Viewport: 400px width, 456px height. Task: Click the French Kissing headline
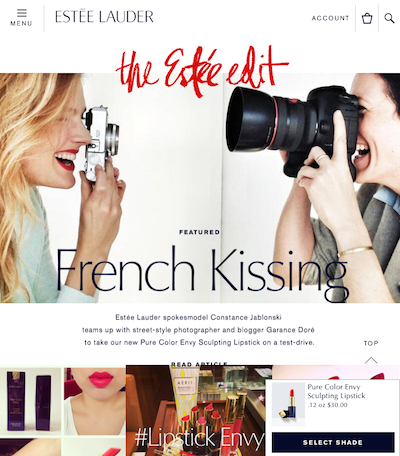(202, 271)
